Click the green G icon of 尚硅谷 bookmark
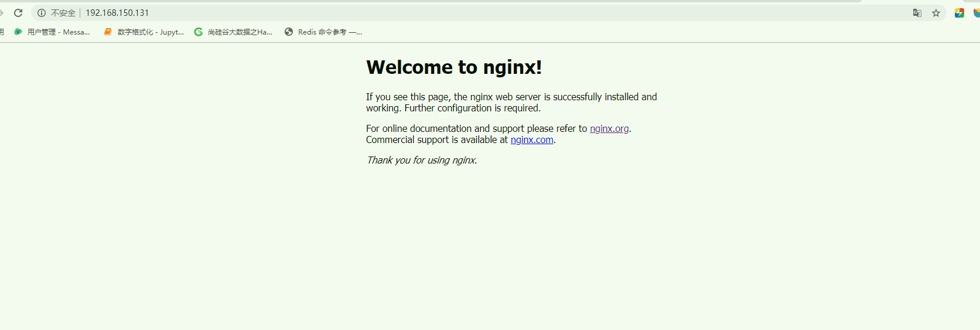 [x=199, y=32]
